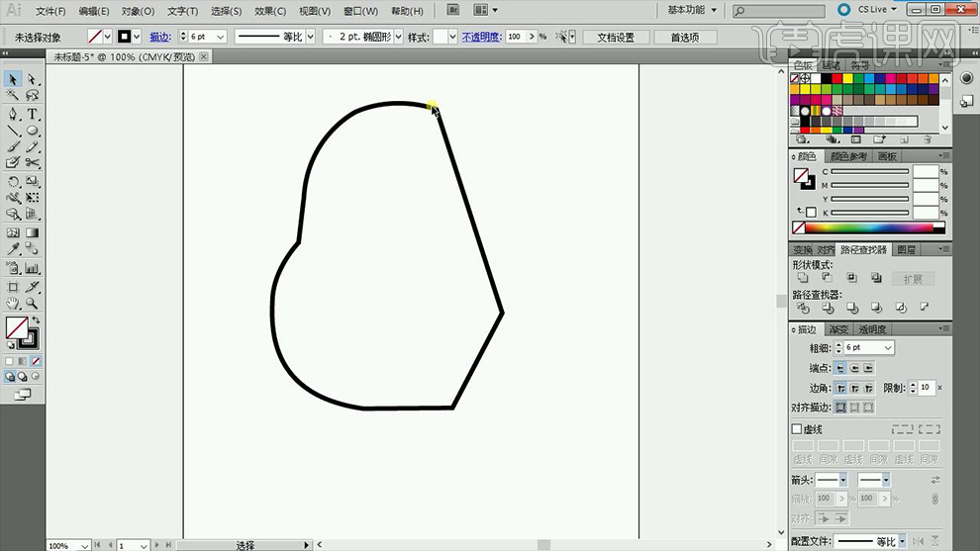Click the 文档设置 button
The height and width of the screenshot is (551, 980).
point(616,37)
